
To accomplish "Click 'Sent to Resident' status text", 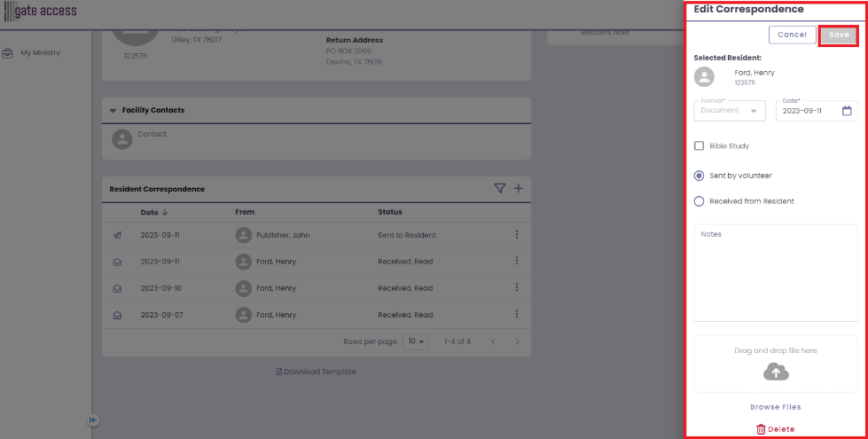I will tap(407, 235).
